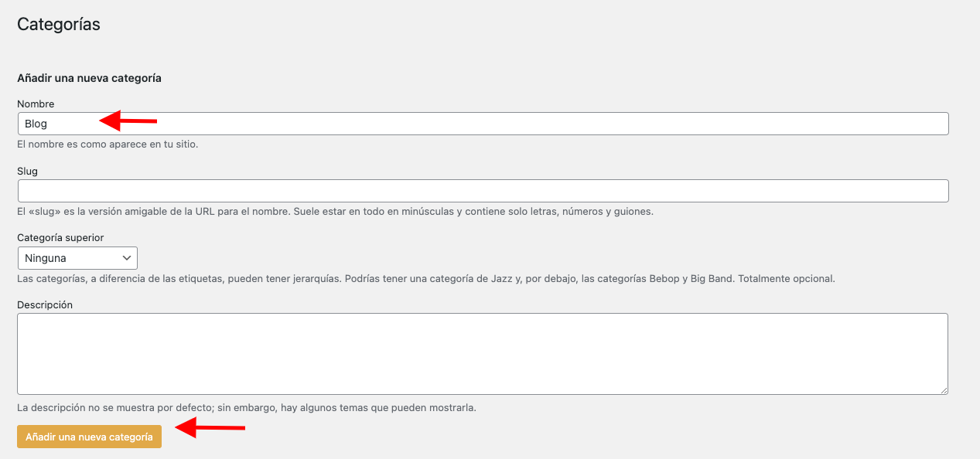Click the Categorías page heading
The image size is (980, 459).
59,24
